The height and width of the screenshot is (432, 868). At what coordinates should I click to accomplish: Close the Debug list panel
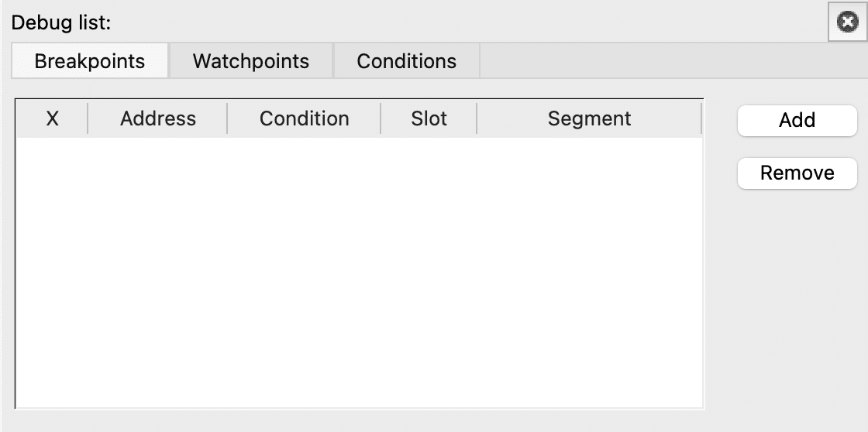(x=846, y=24)
